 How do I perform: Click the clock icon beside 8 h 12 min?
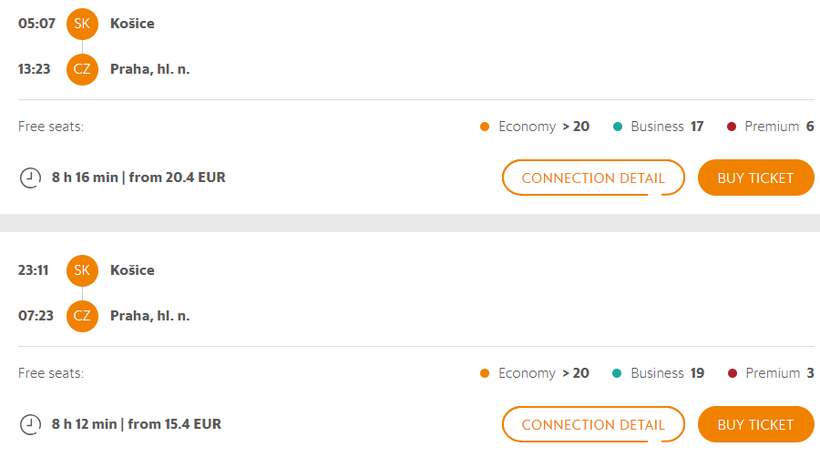[x=30, y=425]
